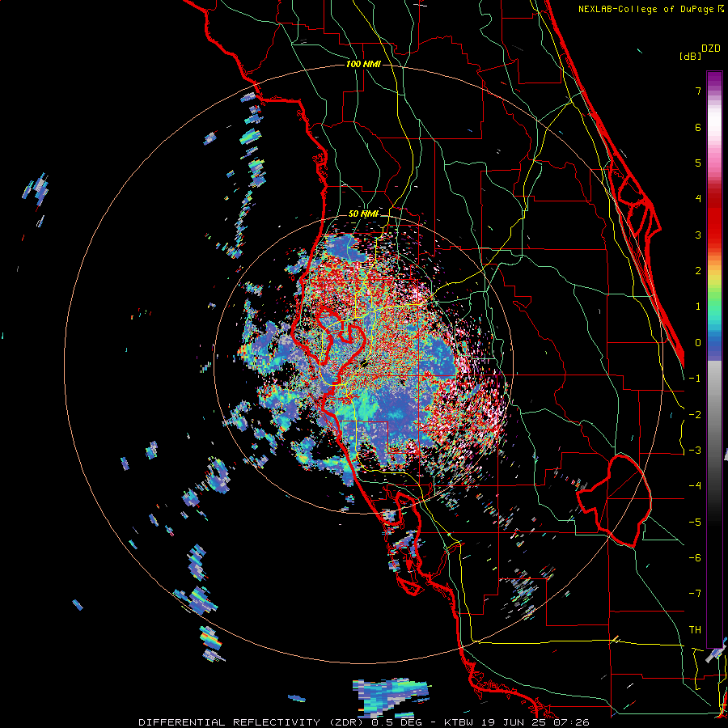728x728 pixels.
Task: Click the [dB] units label
Action: click(x=690, y=56)
